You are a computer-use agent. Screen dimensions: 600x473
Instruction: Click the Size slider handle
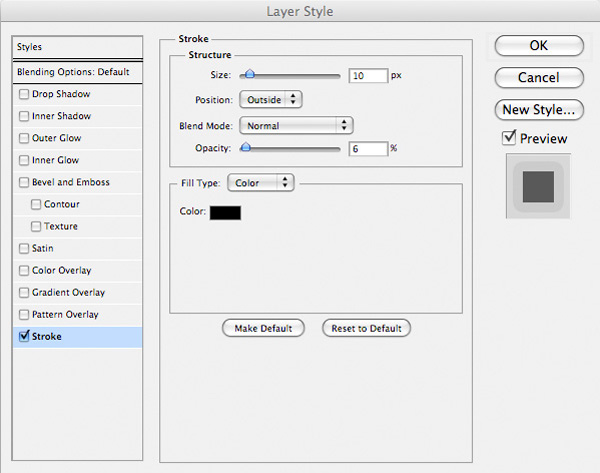pos(249,74)
